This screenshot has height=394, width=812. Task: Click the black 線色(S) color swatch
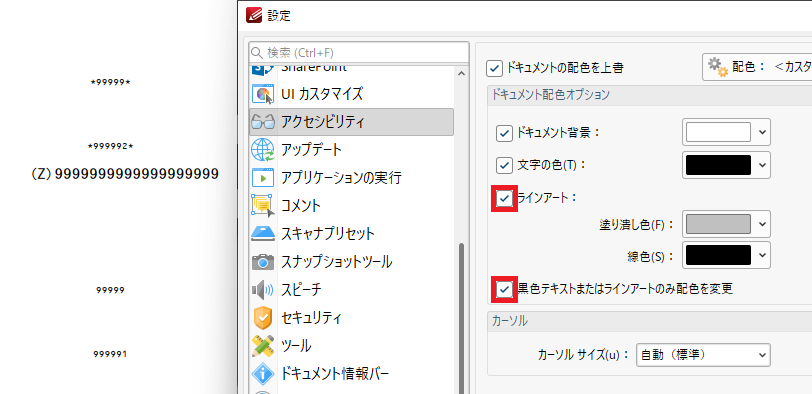pos(718,255)
